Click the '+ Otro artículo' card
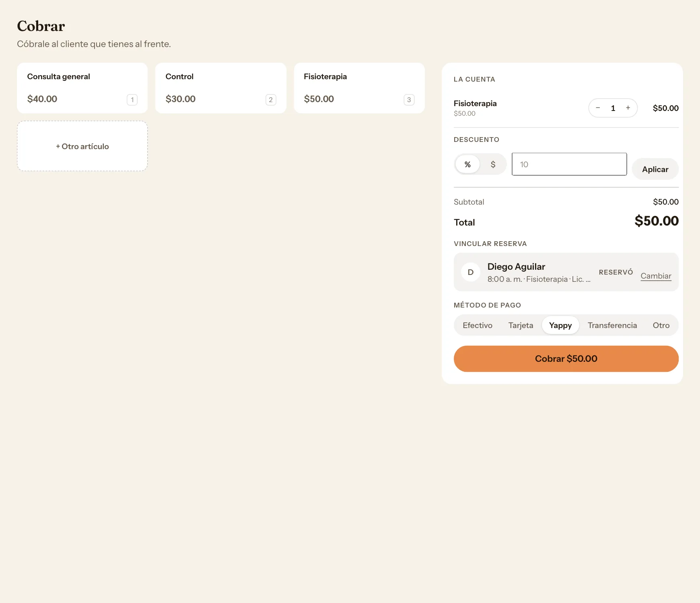This screenshot has height=603, width=700. pos(82,146)
